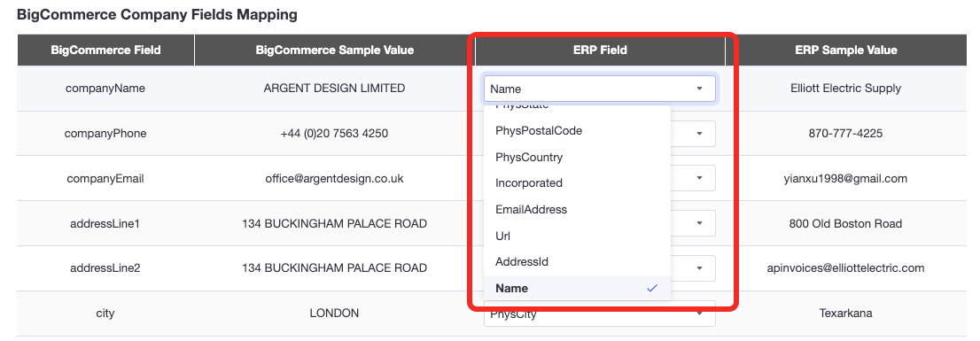Click the 800 Old Boston Road value
The image size is (980, 341).
pyautogui.click(x=845, y=223)
